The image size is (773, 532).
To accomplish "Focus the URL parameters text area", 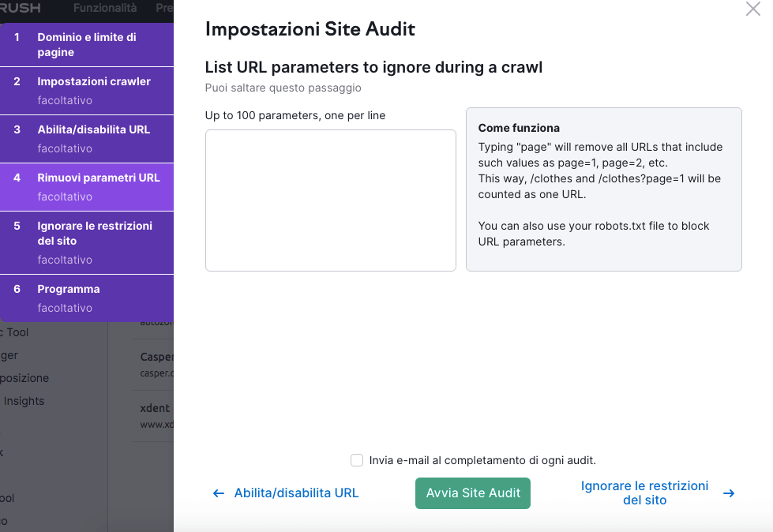I will [x=330, y=200].
